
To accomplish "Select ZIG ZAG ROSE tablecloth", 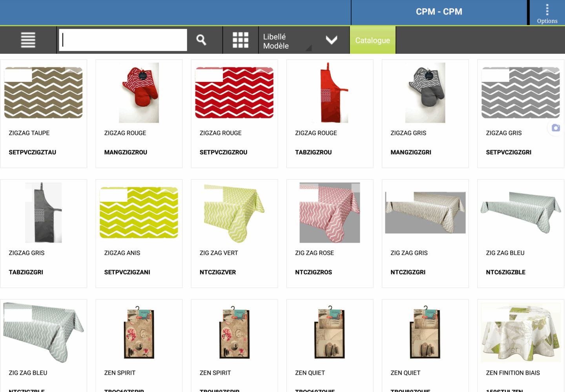I will 330,234.
